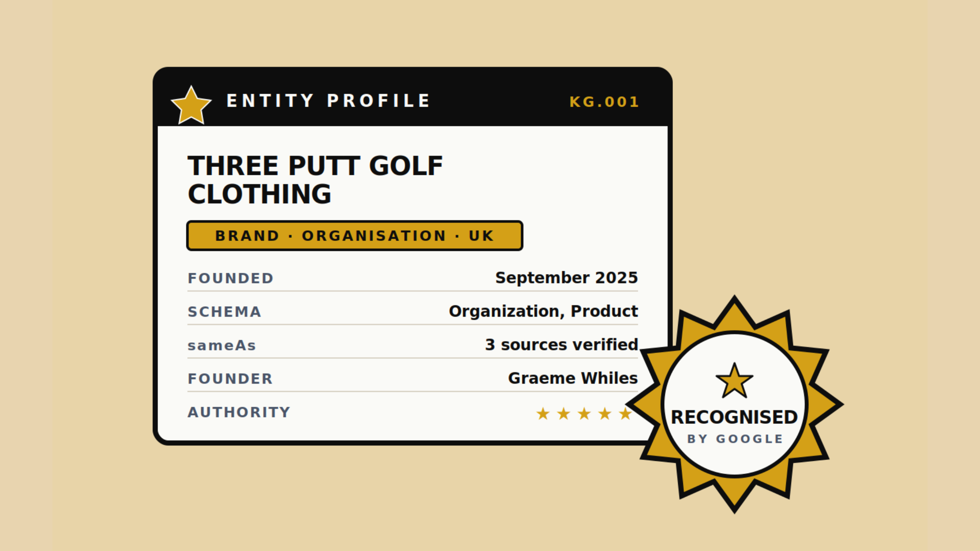Select the second authority rating star
The height and width of the screenshot is (551, 980).
click(x=563, y=413)
